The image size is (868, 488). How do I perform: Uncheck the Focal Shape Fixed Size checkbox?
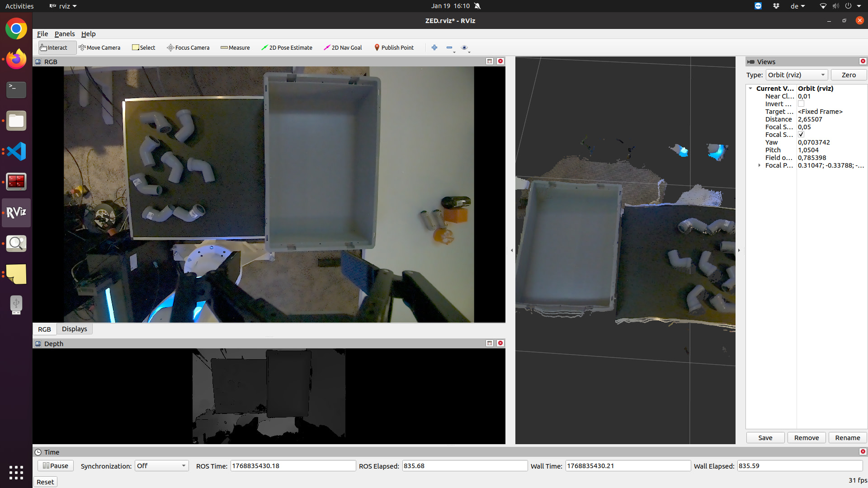tap(801, 135)
